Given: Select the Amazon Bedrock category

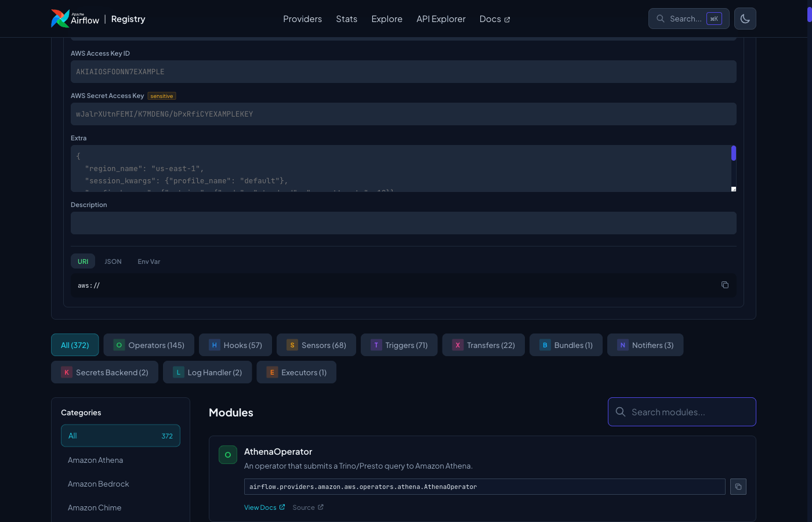Looking at the screenshot, I should [x=99, y=484].
